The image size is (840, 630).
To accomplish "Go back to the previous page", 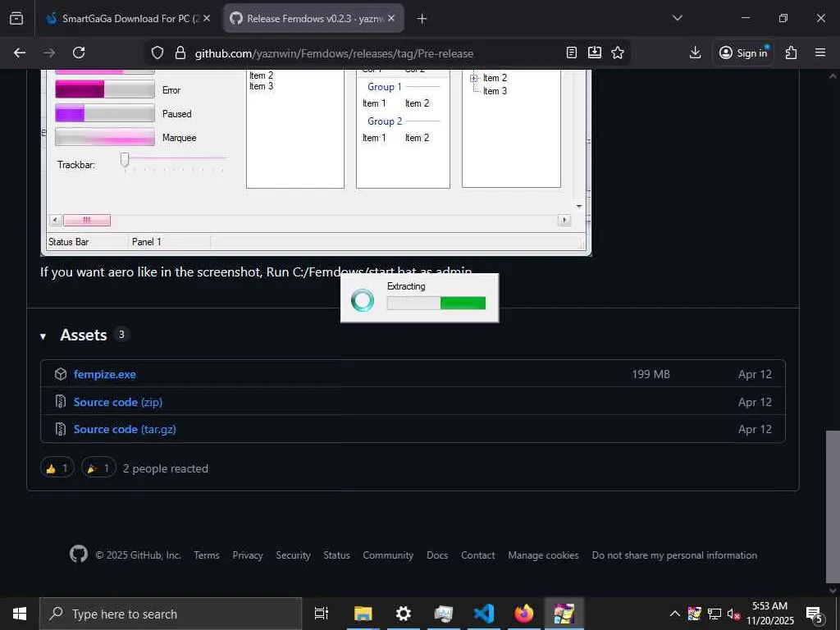I will pyautogui.click(x=20, y=52).
